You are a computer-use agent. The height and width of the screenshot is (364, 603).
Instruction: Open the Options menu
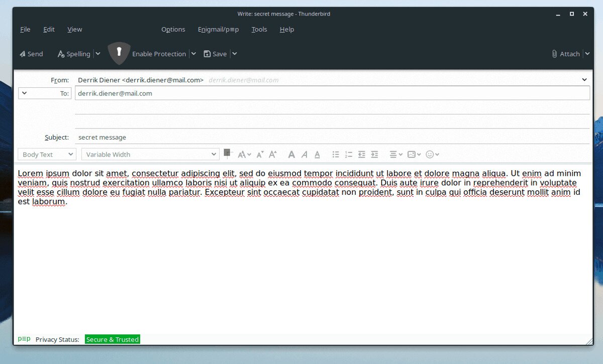[173, 29]
